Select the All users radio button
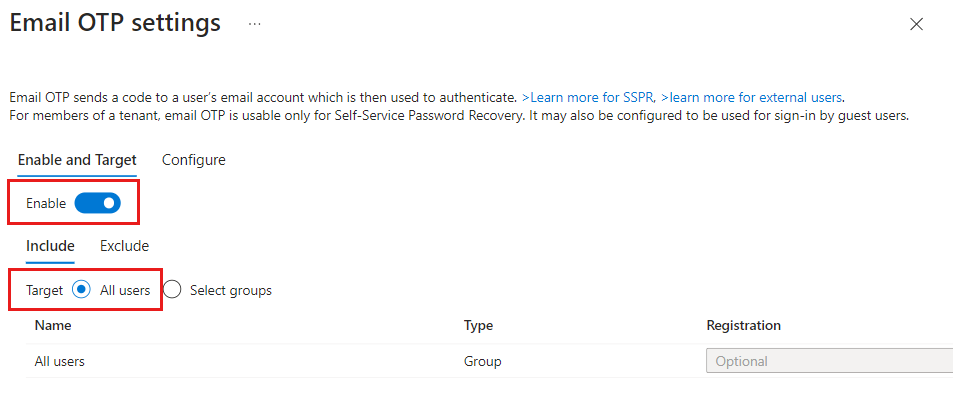Screen dimensions: 953x400 point(82,290)
